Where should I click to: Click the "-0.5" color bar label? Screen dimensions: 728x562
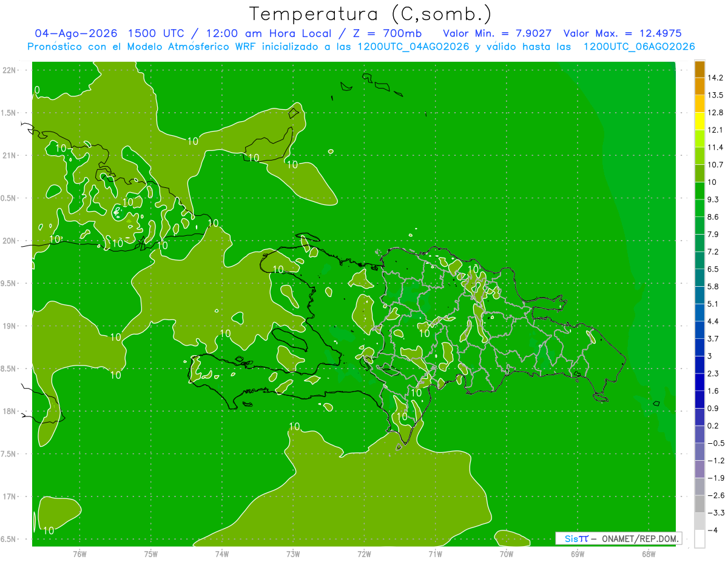click(x=716, y=443)
